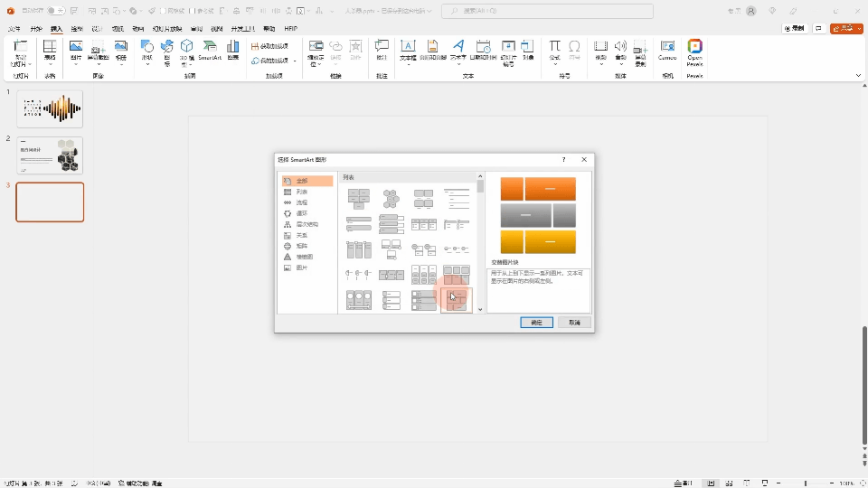Start slide show from status bar icon
The width and height of the screenshot is (868, 488).
pos(765,483)
